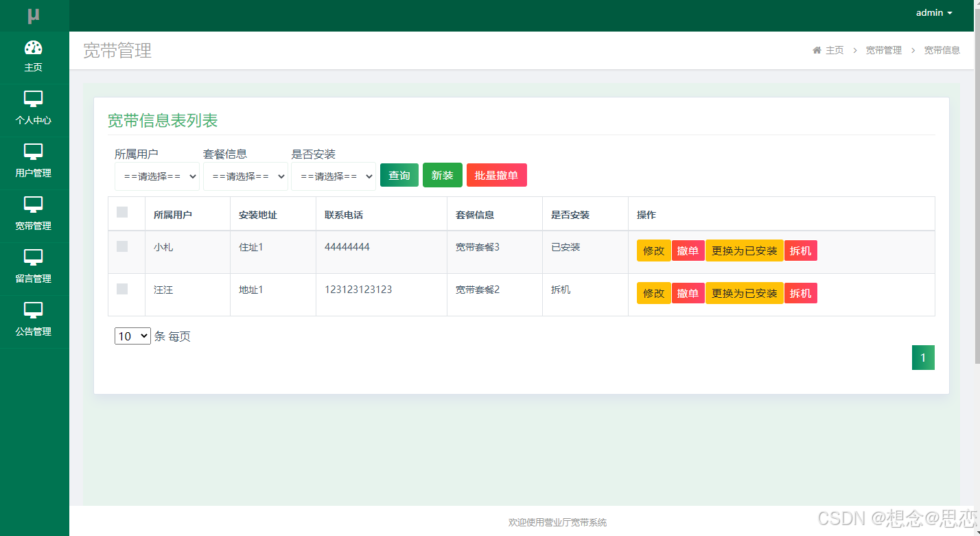Image resolution: width=980 pixels, height=536 pixels.
Task: Click 拆机 for the 汪汪 row
Action: tap(801, 293)
